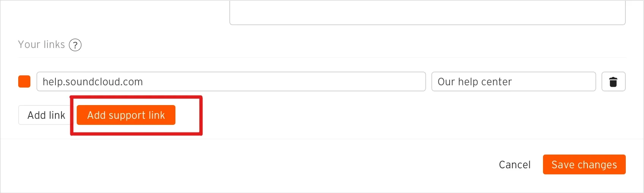Place cursor in the link URL input

coord(231,81)
